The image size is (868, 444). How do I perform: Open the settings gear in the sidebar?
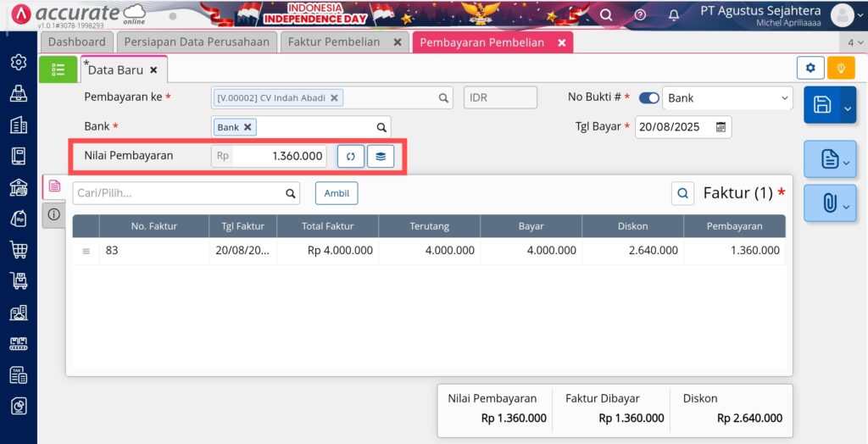click(19, 62)
